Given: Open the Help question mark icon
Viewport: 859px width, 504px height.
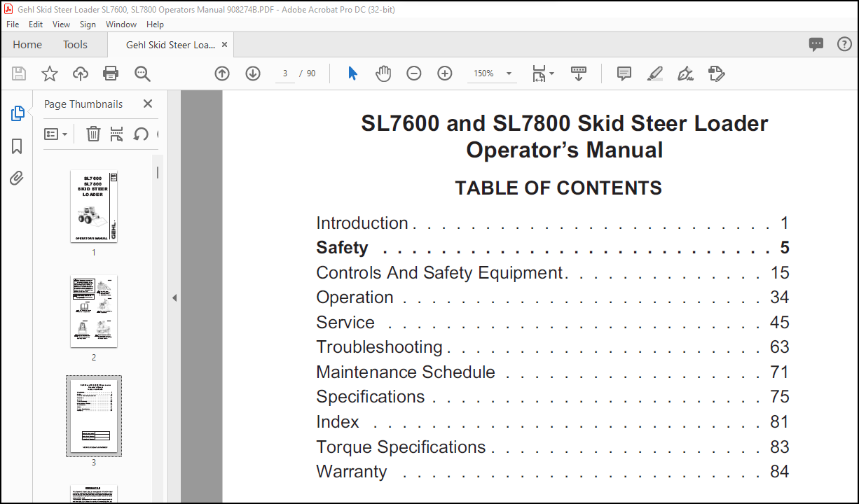Looking at the screenshot, I should tap(845, 44).
